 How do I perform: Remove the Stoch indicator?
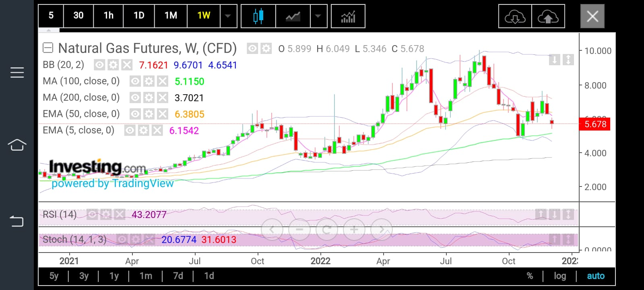point(149,240)
